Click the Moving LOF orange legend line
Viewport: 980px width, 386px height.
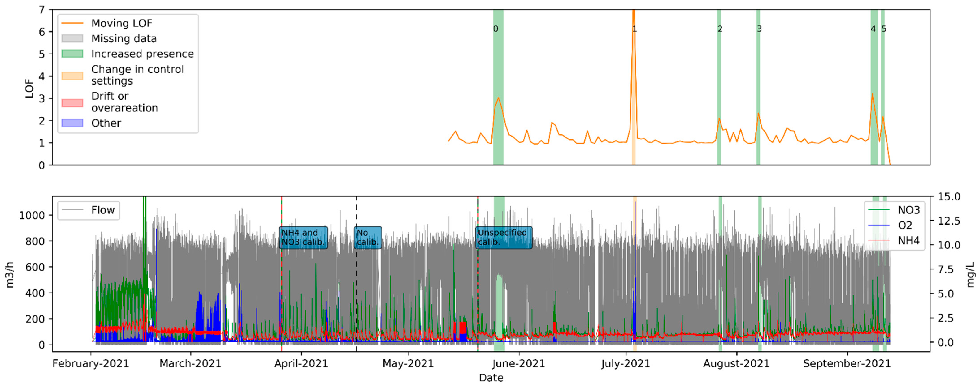[72, 23]
